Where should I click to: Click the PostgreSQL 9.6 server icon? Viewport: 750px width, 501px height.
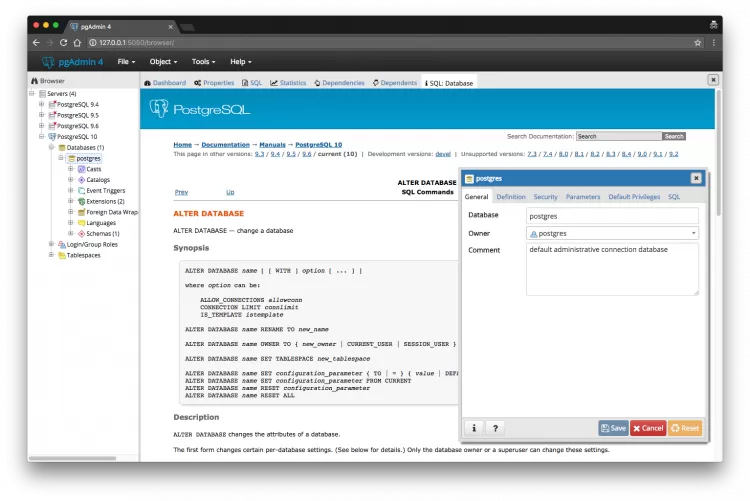(52, 126)
